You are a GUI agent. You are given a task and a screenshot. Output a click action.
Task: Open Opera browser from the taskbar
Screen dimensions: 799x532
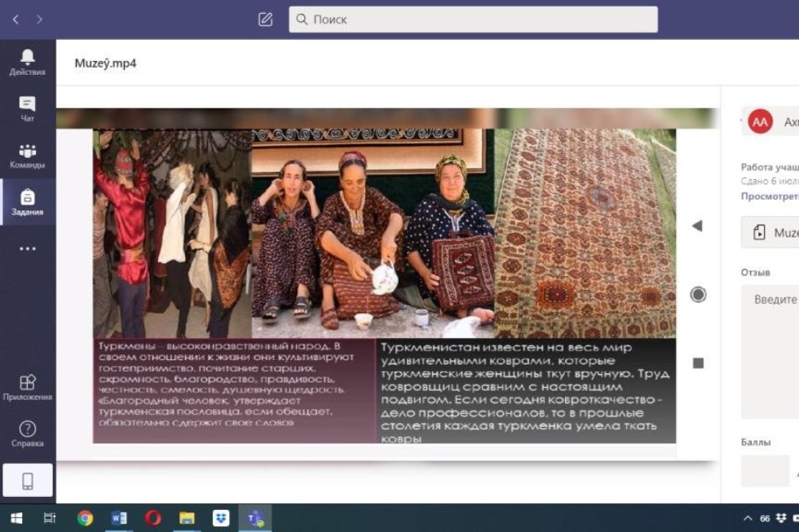[x=152, y=517]
